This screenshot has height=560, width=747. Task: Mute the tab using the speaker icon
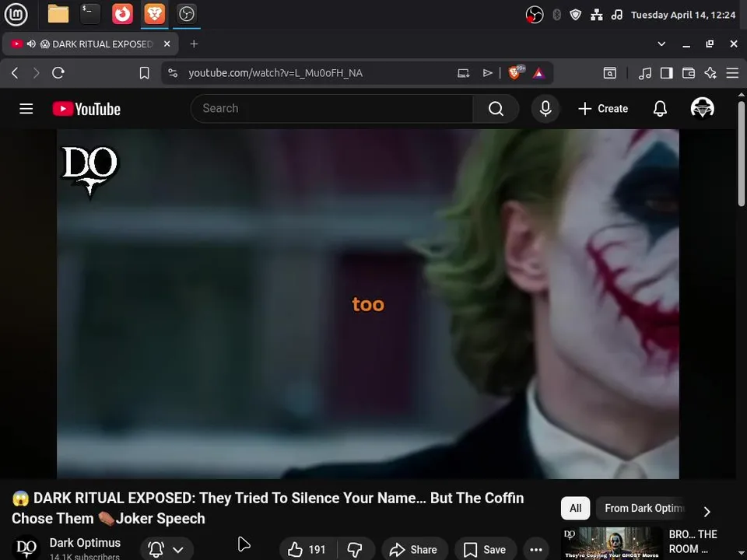[x=31, y=44]
